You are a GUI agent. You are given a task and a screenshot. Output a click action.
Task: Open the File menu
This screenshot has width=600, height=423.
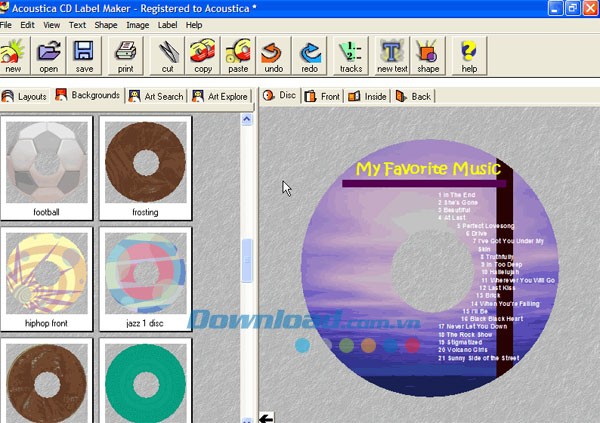[x=5, y=25]
